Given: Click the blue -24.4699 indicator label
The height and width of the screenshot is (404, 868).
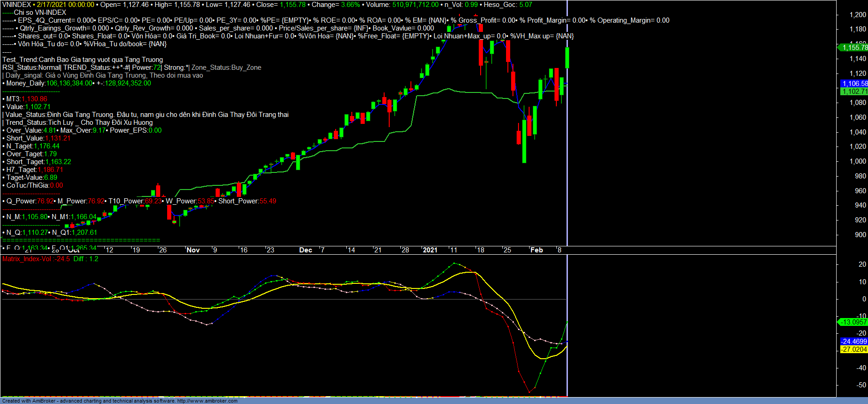Looking at the screenshot, I should (854, 342).
